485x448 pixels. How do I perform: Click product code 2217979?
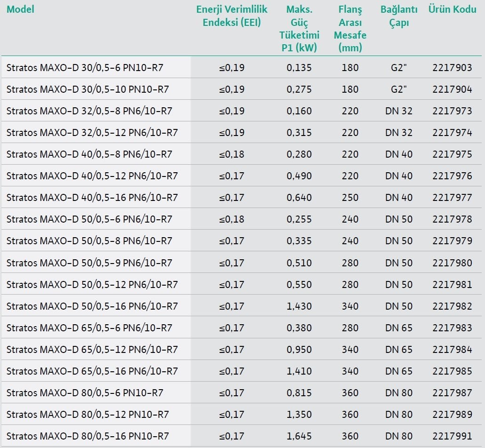pos(452,241)
